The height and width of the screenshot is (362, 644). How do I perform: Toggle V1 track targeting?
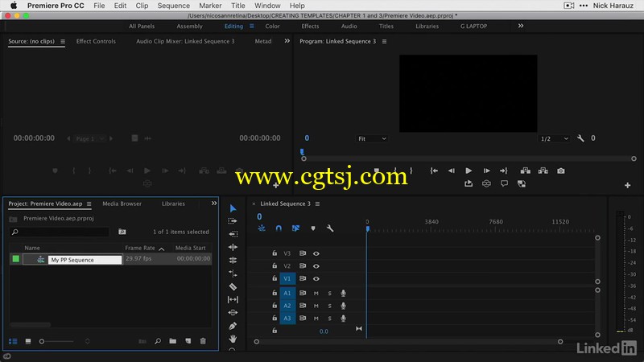click(x=287, y=278)
